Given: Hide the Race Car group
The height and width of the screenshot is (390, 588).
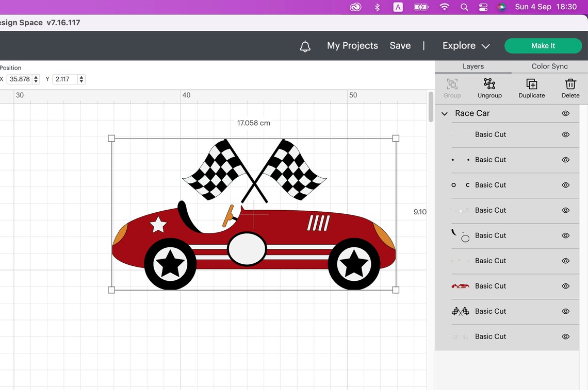Looking at the screenshot, I should tap(565, 113).
